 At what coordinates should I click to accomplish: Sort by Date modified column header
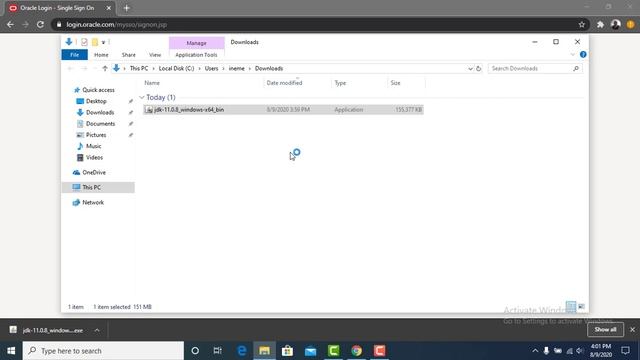coord(284,83)
